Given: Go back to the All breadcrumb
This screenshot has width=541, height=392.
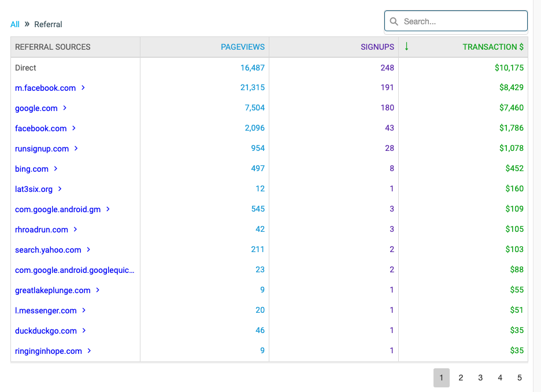Looking at the screenshot, I should 15,24.
